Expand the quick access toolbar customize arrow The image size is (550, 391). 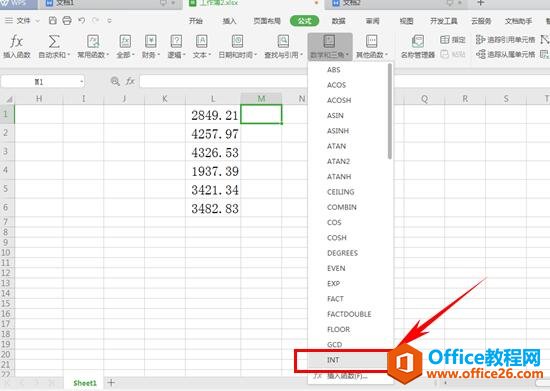(109, 21)
